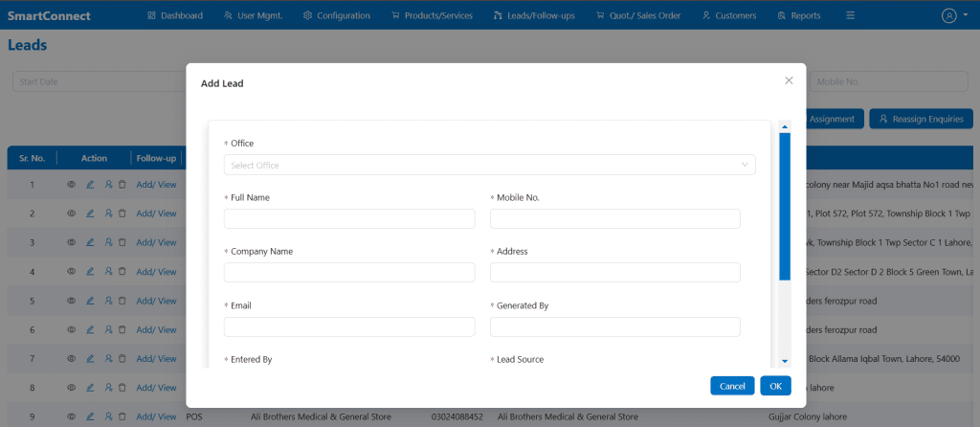Click the assign user icon in row 7

point(108,359)
